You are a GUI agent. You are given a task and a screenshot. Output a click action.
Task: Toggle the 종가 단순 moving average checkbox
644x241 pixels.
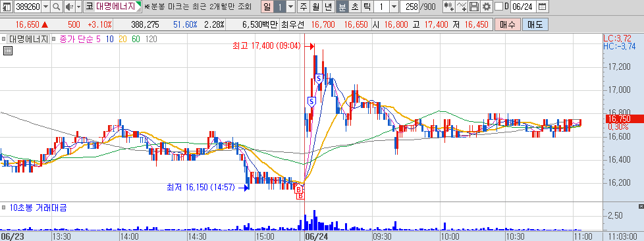point(54,40)
